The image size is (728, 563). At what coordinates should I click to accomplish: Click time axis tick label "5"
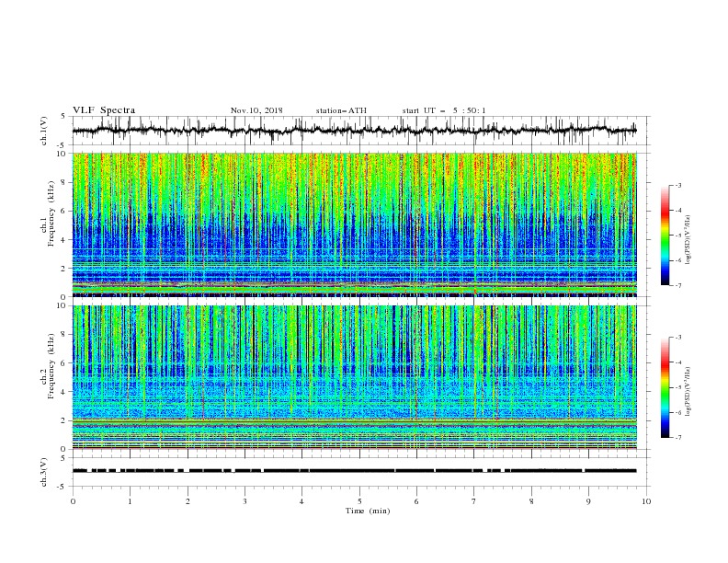point(359,501)
